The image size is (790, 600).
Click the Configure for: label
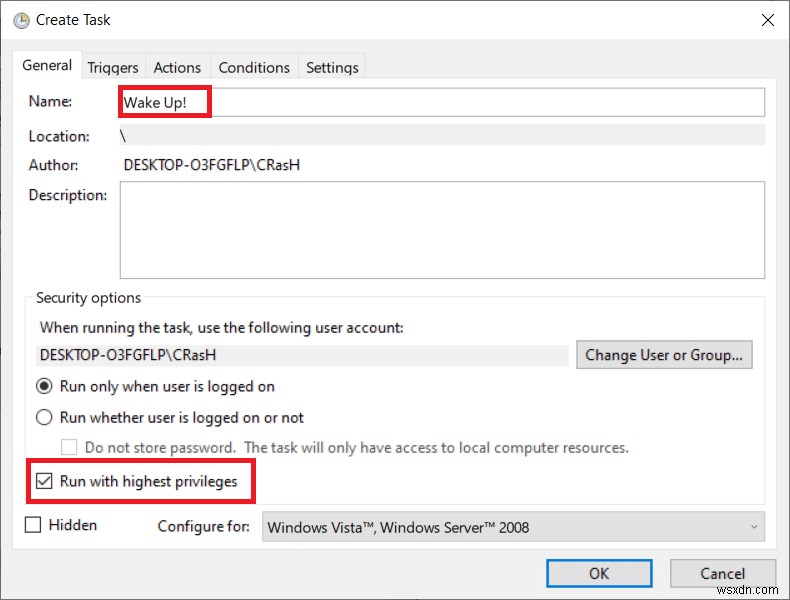204,526
